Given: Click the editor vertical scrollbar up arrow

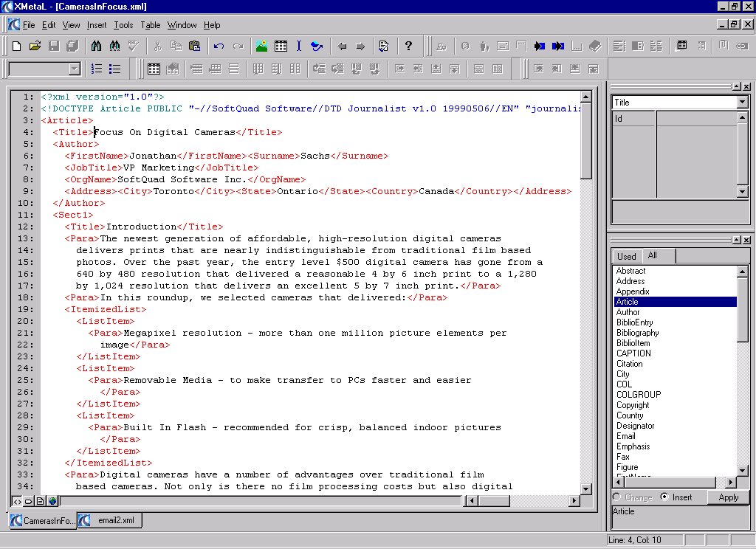Looking at the screenshot, I should click(585, 97).
